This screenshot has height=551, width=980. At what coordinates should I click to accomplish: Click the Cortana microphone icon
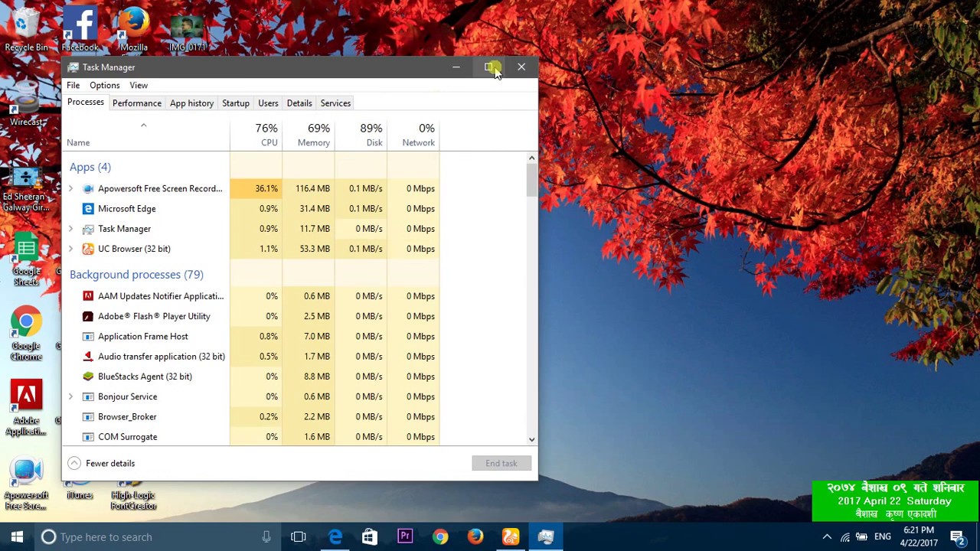[x=266, y=536]
